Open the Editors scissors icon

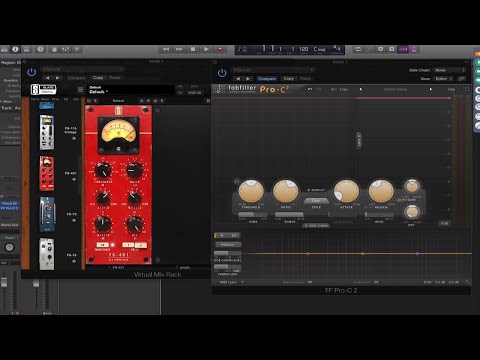(77, 50)
